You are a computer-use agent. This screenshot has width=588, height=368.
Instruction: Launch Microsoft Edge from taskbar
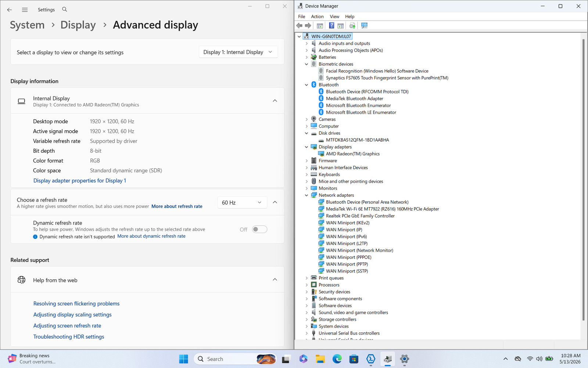point(337,359)
